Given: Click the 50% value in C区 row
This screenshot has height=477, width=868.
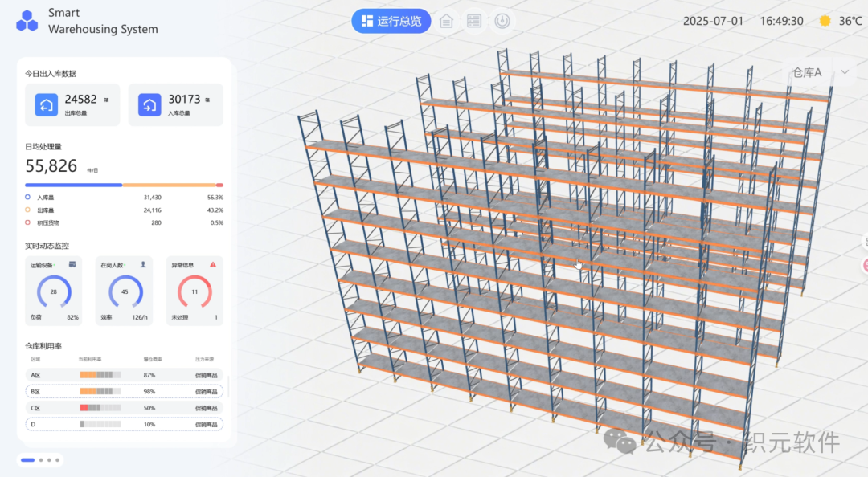Looking at the screenshot, I should pyautogui.click(x=149, y=408).
